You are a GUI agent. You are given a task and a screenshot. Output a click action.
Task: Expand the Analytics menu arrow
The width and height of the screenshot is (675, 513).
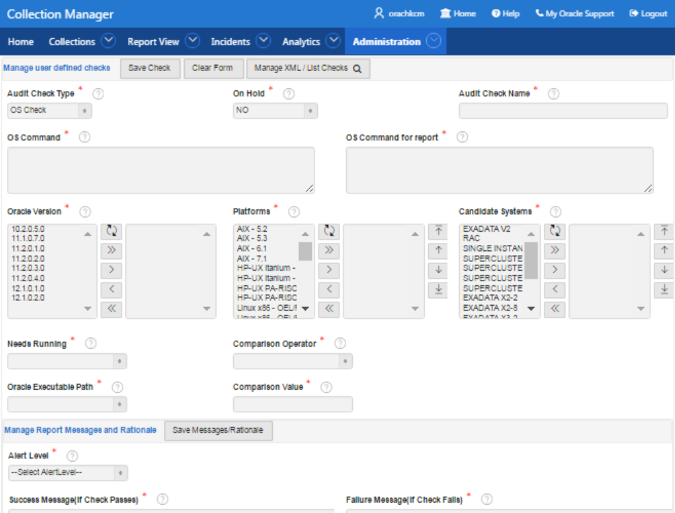tap(333, 41)
